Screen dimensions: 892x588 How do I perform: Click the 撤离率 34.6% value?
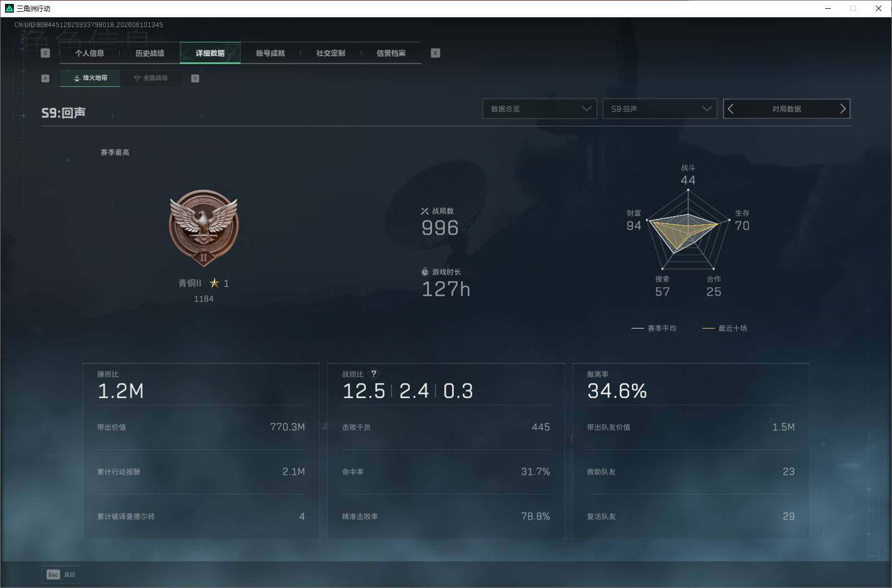click(617, 391)
